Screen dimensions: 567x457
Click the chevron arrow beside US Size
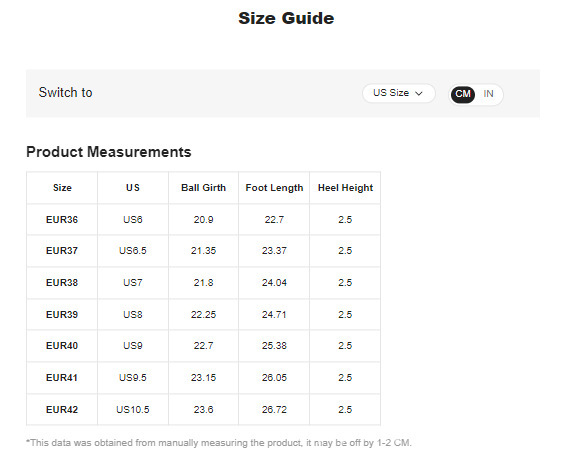pyautogui.click(x=419, y=94)
